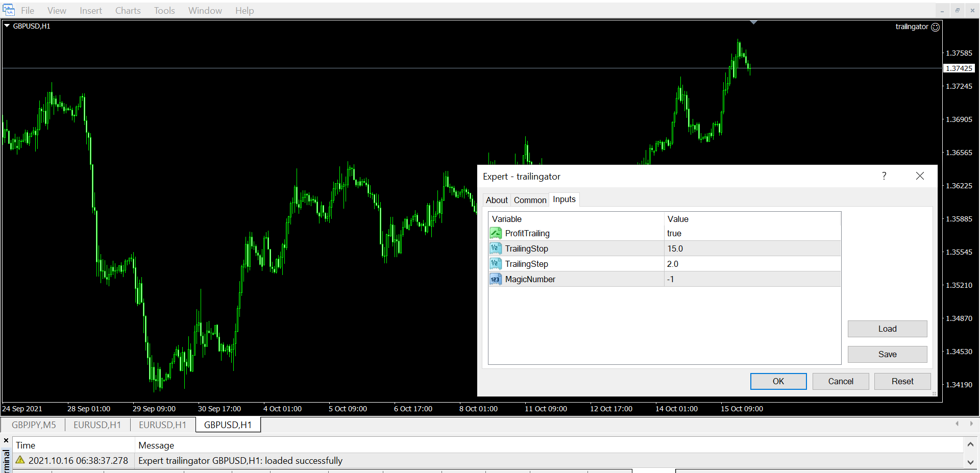The height and width of the screenshot is (473, 980).
Task: Click the TrailingStop variable icon
Action: [495, 248]
